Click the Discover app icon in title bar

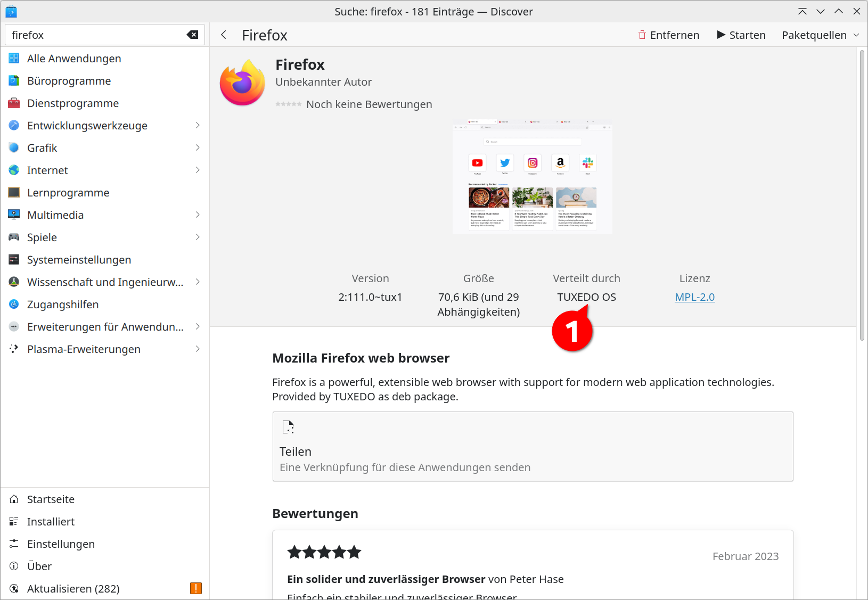11,11
